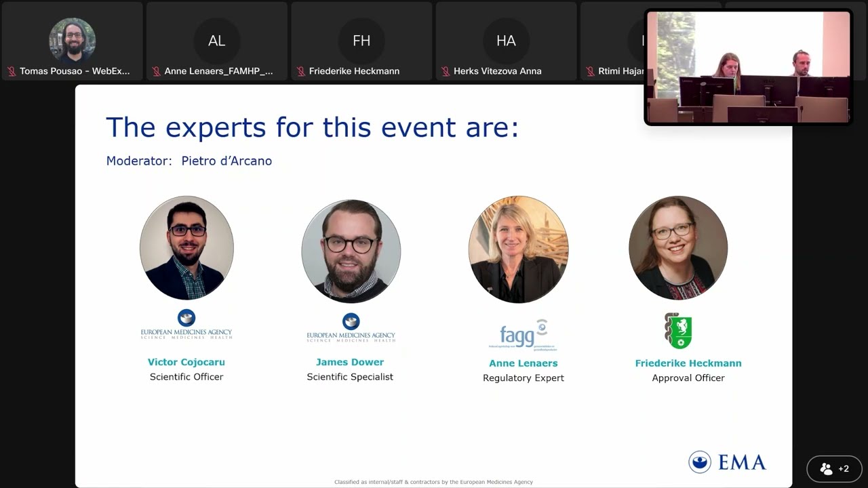Select the FH initials avatar
Viewport: 868px width, 488px height.
click(361, 41)
